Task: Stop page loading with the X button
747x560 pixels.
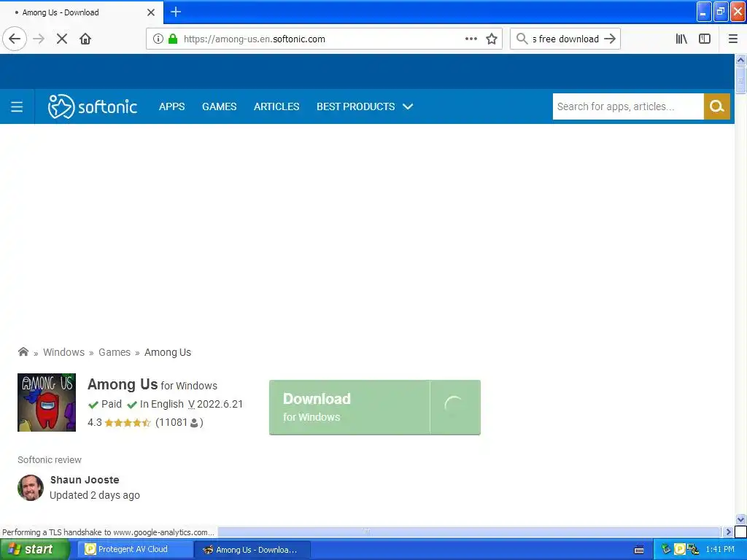Action: [62, 39]
